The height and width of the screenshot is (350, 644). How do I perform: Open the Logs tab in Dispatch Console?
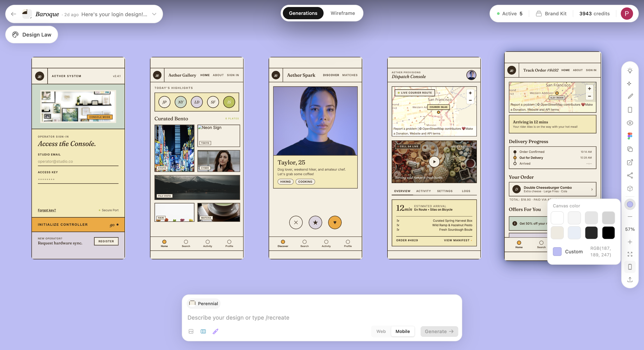point(466,191)
